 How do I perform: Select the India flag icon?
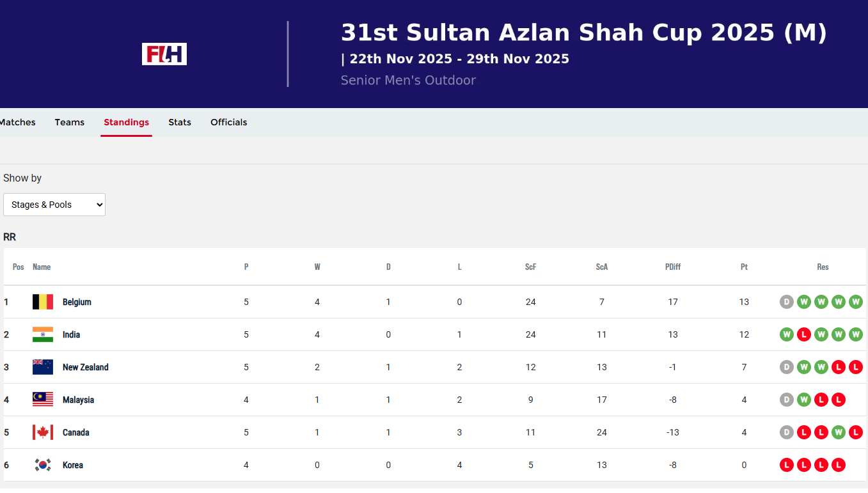tap(42, 334)
